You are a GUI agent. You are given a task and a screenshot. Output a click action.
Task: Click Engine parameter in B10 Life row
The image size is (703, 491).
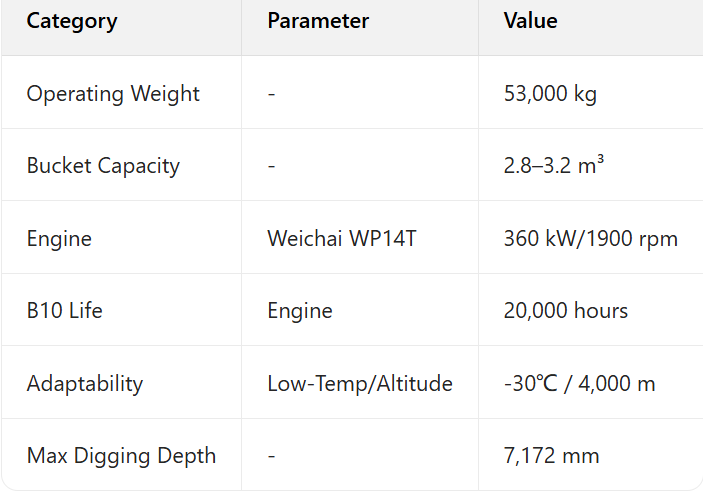pyautogui.click(x=300, y=311)
